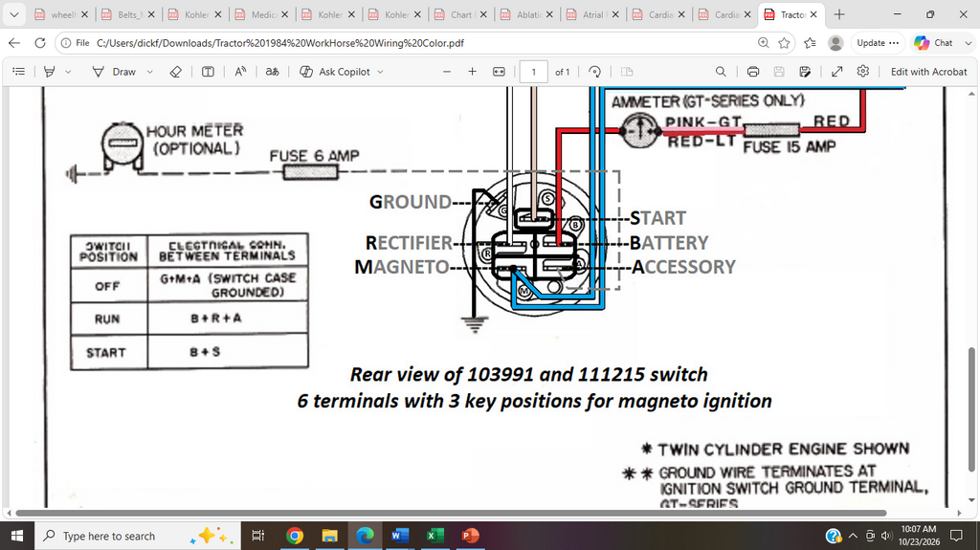Toggle Fit to width view
Viewport: 980px width, 550px height.
click(x=499, y=72)
